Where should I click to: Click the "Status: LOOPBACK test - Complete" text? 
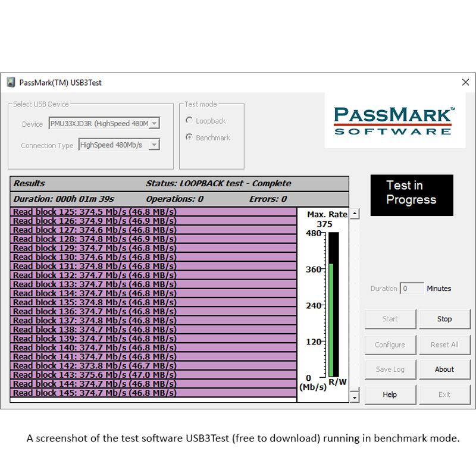point(218,184)
